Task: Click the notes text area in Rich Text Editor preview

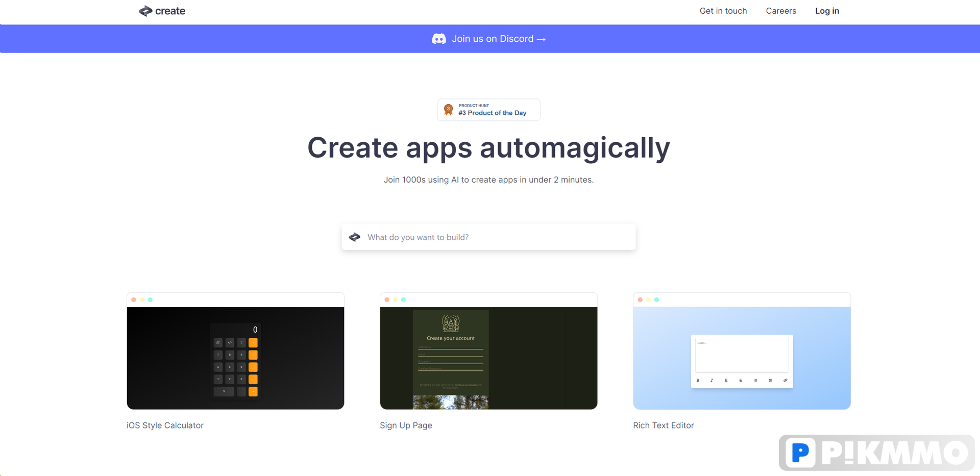Action: point(742,356)
